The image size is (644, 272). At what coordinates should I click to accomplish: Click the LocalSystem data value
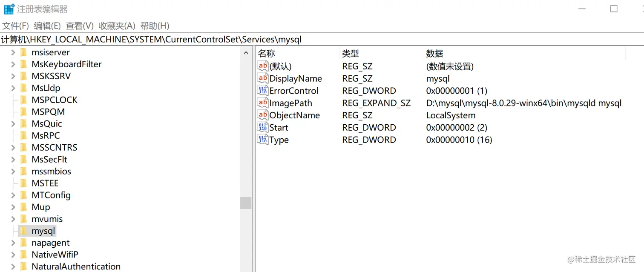tap(451, 116)
